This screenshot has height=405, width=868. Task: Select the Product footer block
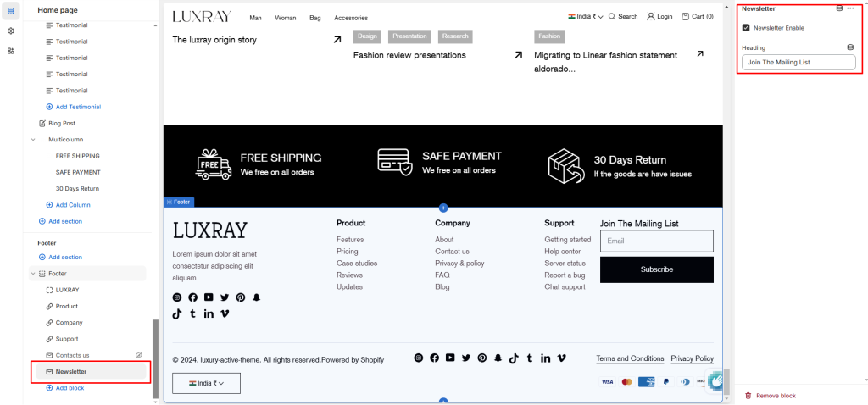click(x=66, y=306)
